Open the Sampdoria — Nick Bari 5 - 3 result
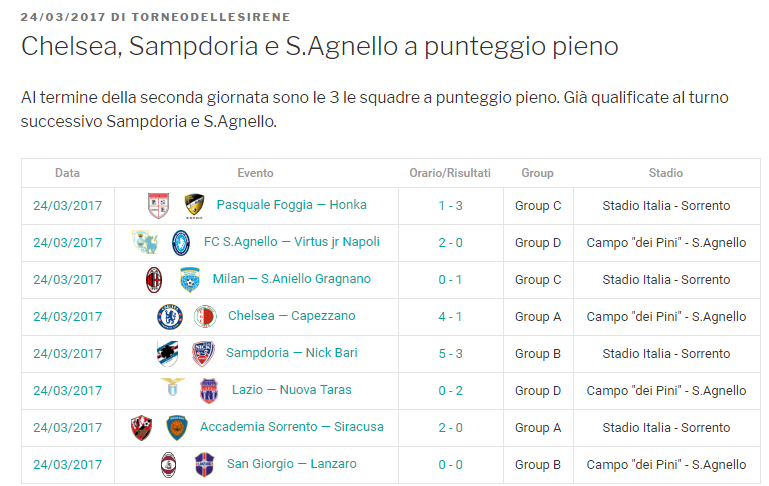 coord(450,354)
